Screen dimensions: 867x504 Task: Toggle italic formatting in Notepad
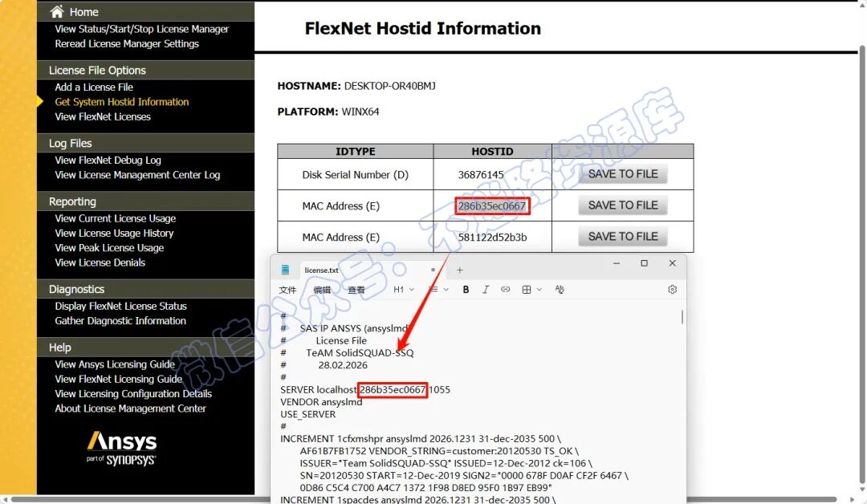click(486, 290)
